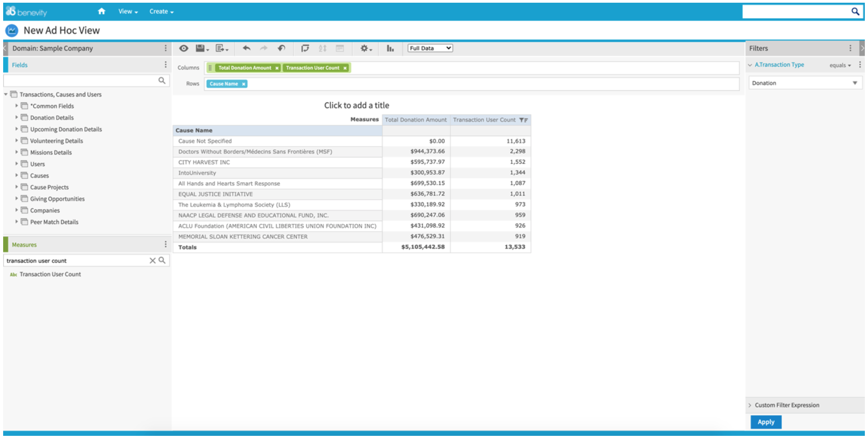The width and height of the screenshot is (868, 439).
Task: Open the equals operator dropdown
Action: [x=840, y=65]
